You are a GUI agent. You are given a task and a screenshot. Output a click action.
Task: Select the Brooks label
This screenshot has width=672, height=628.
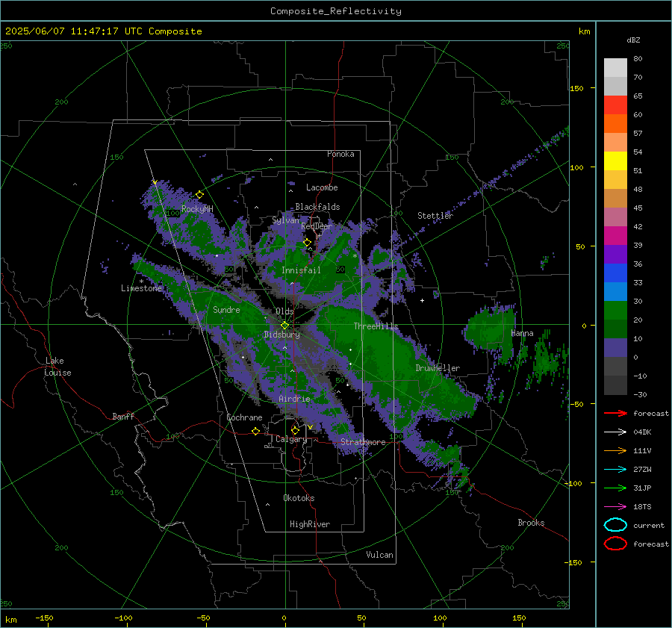(x=531, y=523)
